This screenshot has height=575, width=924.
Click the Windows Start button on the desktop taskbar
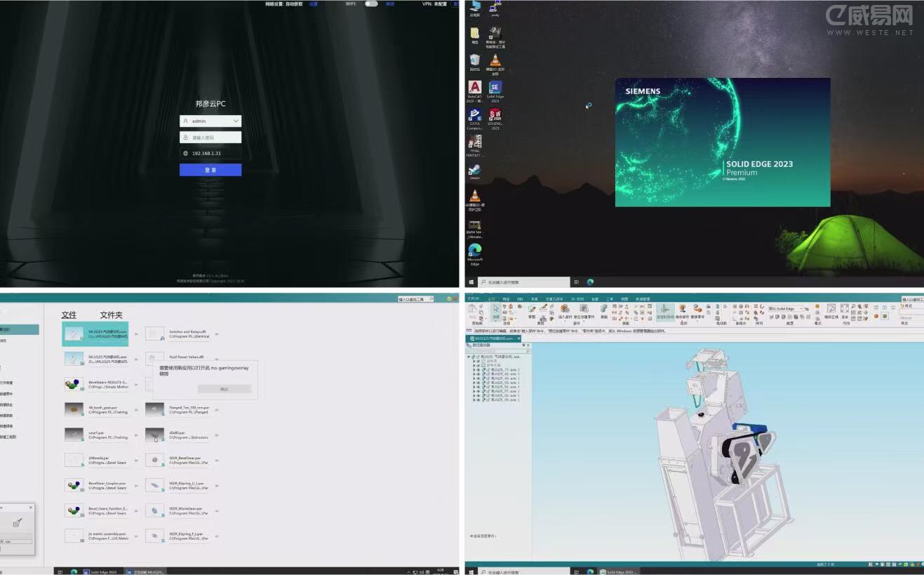471,282
